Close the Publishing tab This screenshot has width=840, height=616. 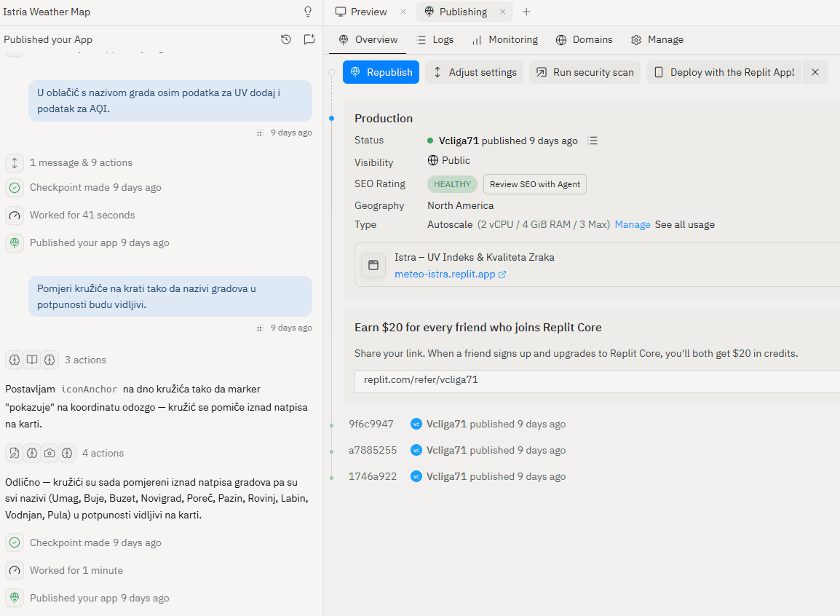[x=502, y=12]
